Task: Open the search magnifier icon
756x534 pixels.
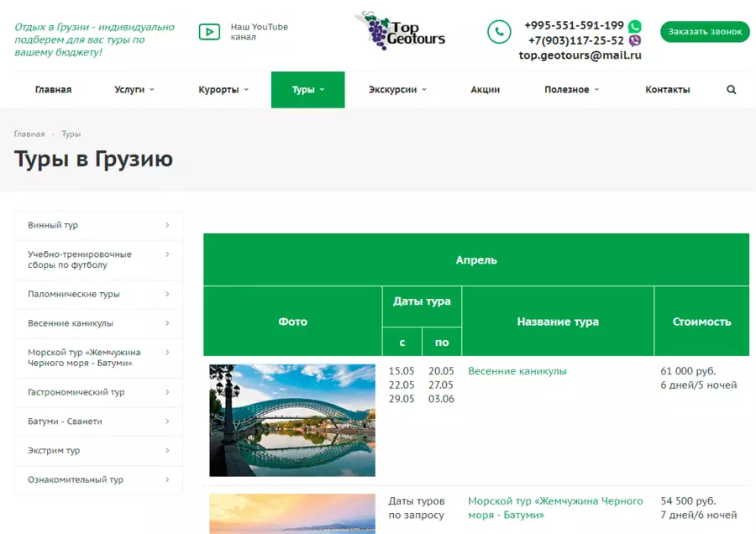Action: pyautogui.click(x=731, y=90)
